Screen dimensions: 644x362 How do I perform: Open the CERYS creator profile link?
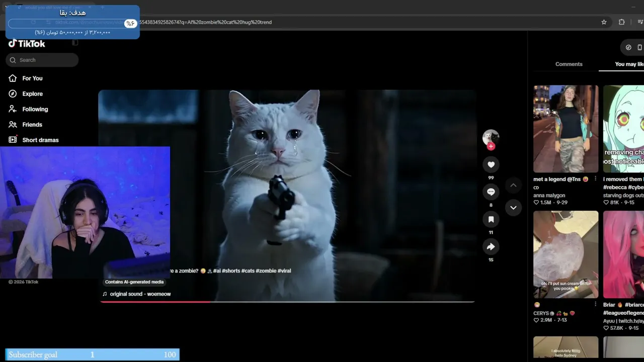pyautogui.click(x=554, y=313)
